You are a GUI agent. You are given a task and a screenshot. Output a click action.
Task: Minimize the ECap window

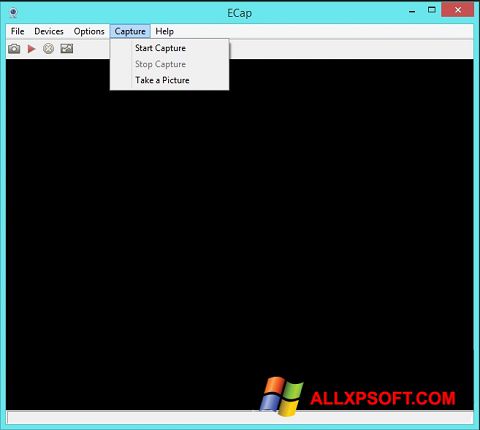coord(412,11)
